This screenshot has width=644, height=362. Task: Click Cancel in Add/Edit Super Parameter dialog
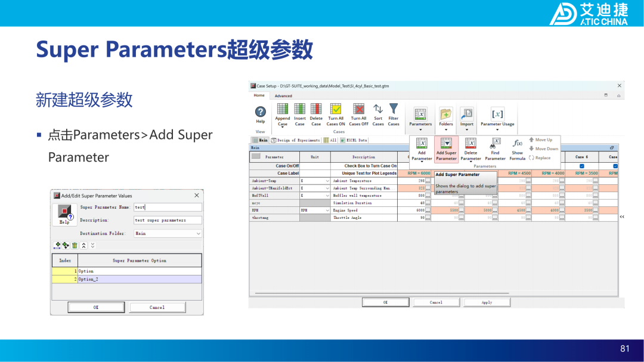[x=157, y=307]
